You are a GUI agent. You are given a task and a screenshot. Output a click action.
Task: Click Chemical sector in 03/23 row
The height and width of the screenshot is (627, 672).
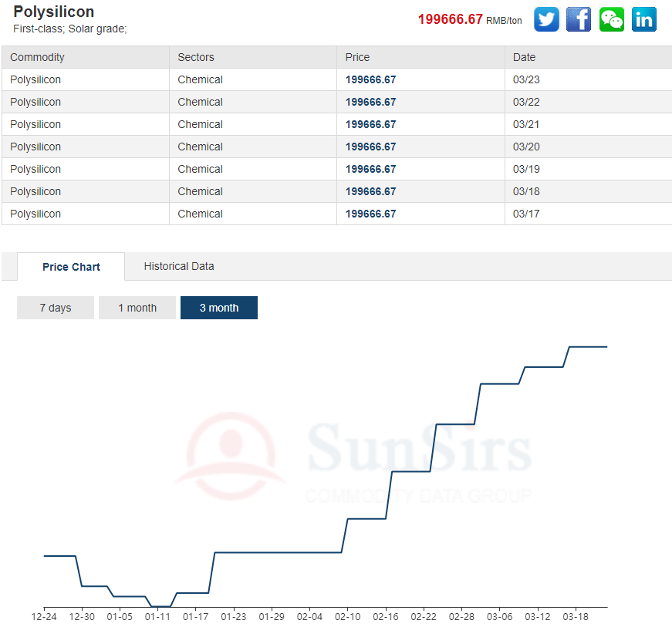[x=200, y=79]
